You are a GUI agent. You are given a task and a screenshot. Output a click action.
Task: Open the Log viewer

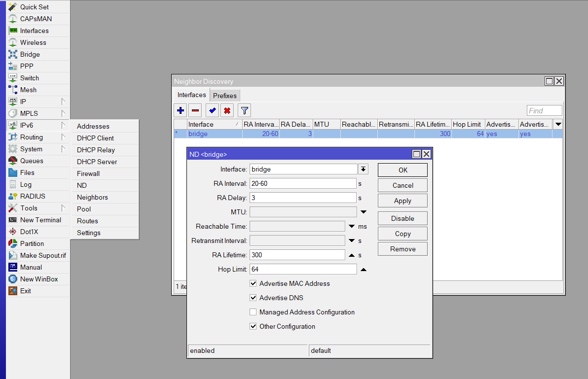(x=38, y=185)
